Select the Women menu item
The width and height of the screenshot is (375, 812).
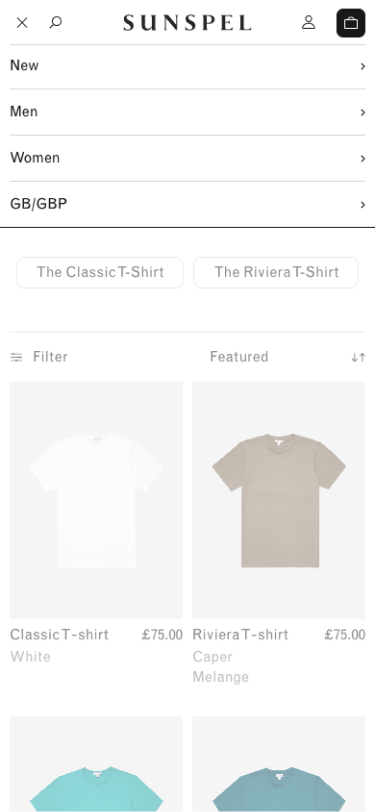tap(188, 158)
